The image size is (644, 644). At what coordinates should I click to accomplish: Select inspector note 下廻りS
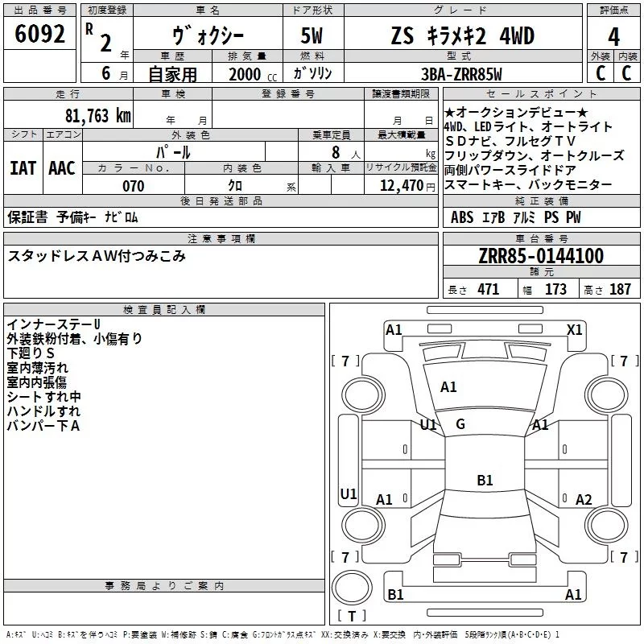[x=31, y=353]
